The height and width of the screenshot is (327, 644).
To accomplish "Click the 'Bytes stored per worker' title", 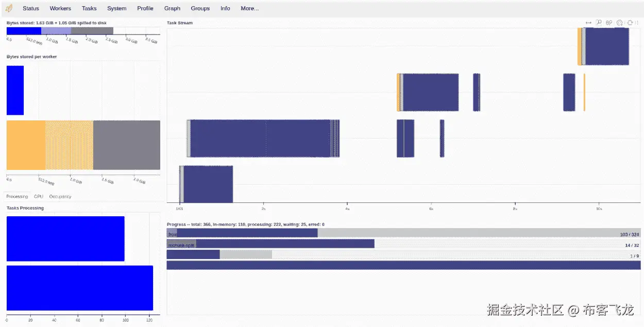I will tap(32, 57).
